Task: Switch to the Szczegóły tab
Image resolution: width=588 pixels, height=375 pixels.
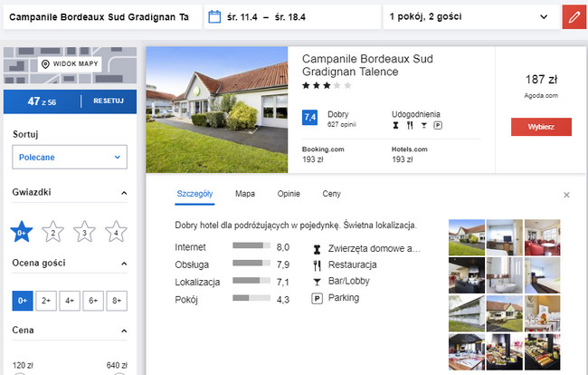Action: pos(194,194)
